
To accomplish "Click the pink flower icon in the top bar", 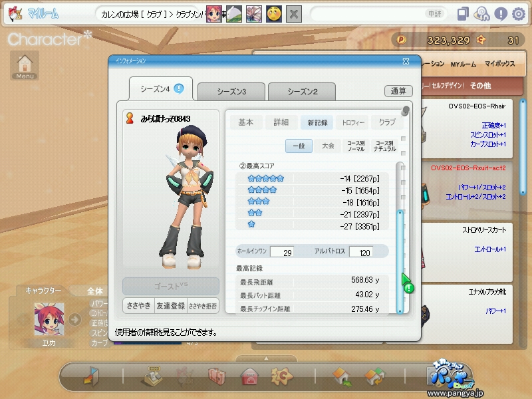I will [x=254, y=14].
